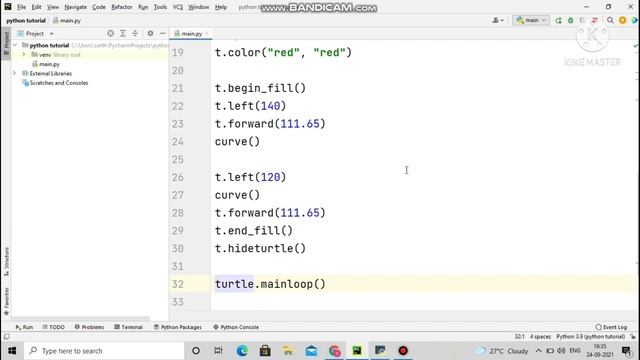
Task: Click on line t.begin_fill() in editor
Action: click(x=260, y=88)
